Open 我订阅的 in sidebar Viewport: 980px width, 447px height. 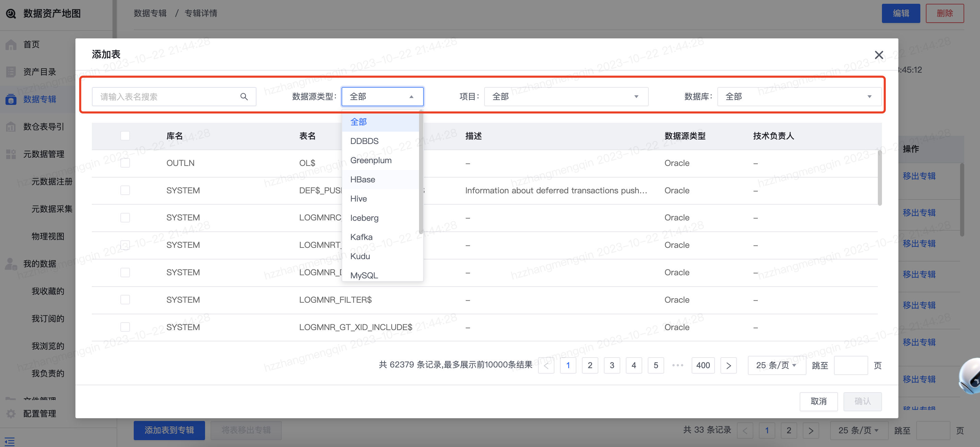48,318
